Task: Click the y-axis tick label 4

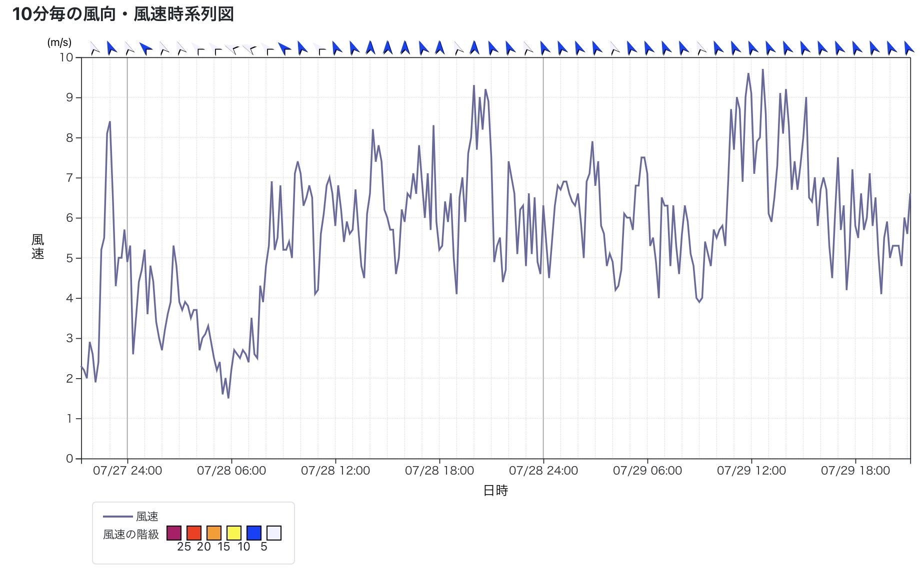Action: pos(70,298)
